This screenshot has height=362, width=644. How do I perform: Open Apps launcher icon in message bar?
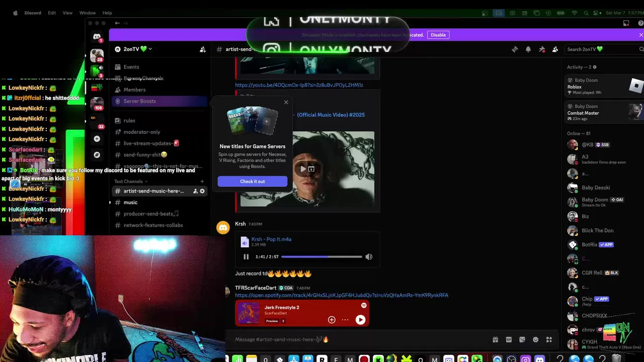click(549, 339)
